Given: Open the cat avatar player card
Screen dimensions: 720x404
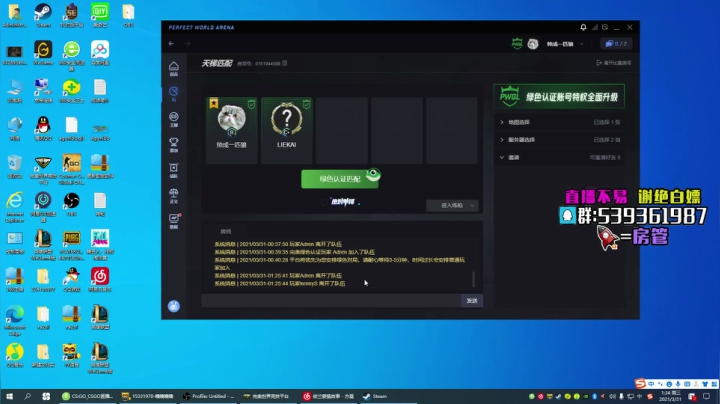Looking at the screenshot, I should [231, 130].
